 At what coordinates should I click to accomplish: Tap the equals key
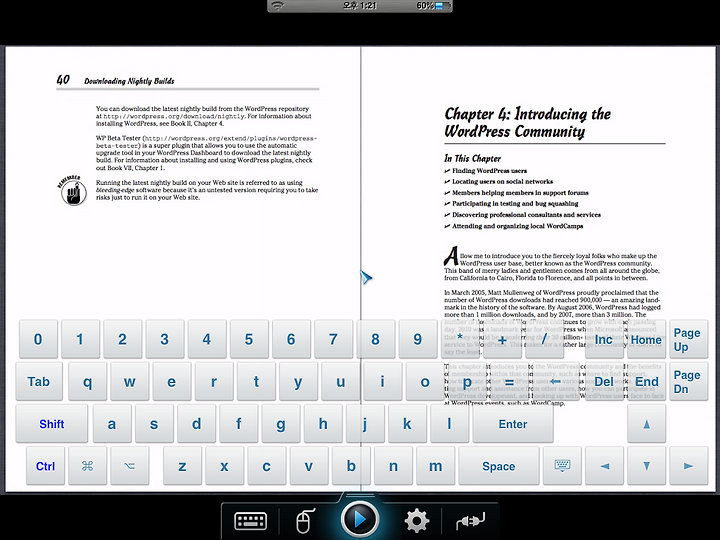509,382
